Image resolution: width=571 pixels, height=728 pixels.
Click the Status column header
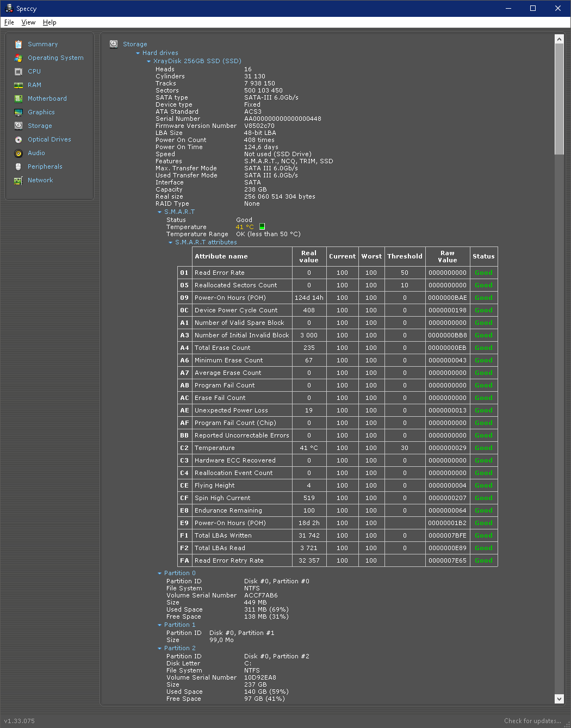(x=483, y=256)
